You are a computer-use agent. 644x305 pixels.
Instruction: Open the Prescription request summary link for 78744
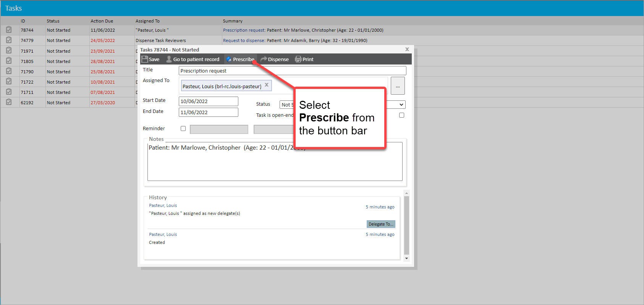pyautogui.click(x=244, y=30)
